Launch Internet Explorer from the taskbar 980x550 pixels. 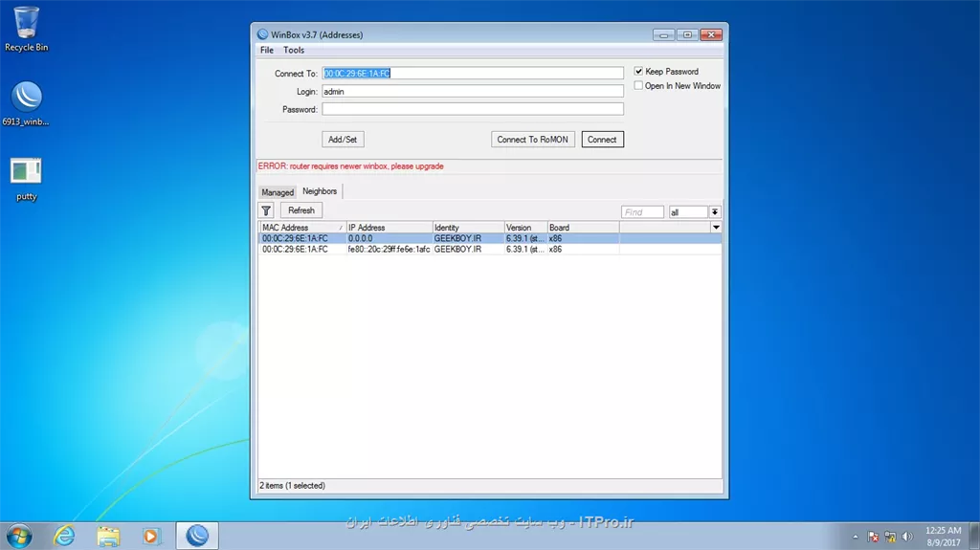point(64,537)
